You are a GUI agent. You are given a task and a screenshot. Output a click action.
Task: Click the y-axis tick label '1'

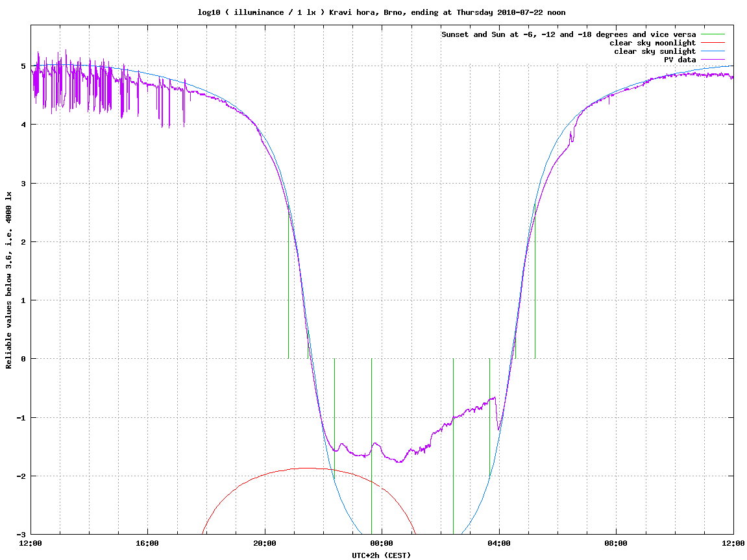(x=23, y=300)
